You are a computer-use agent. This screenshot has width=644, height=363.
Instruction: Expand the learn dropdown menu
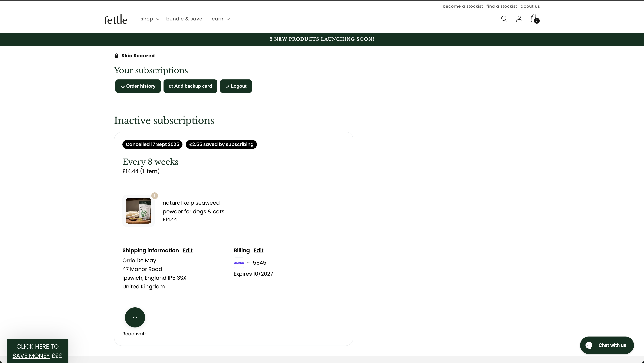220,19
